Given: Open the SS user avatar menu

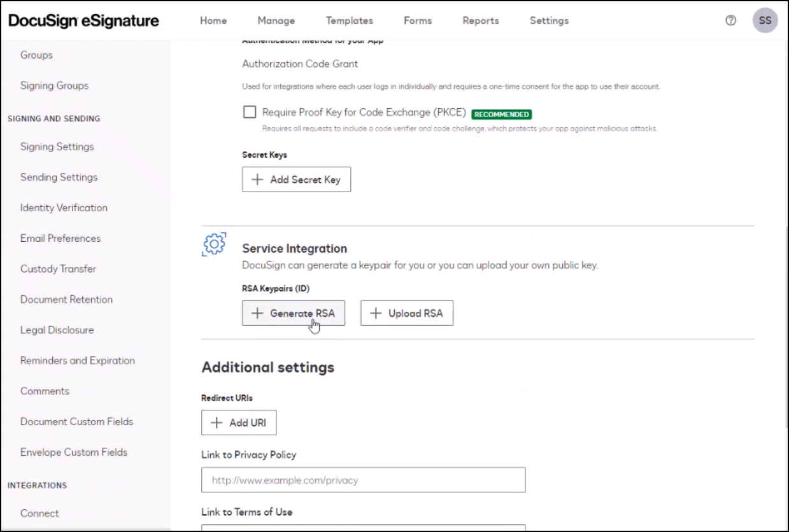Looking at the screenshot, I should [765, 20].
